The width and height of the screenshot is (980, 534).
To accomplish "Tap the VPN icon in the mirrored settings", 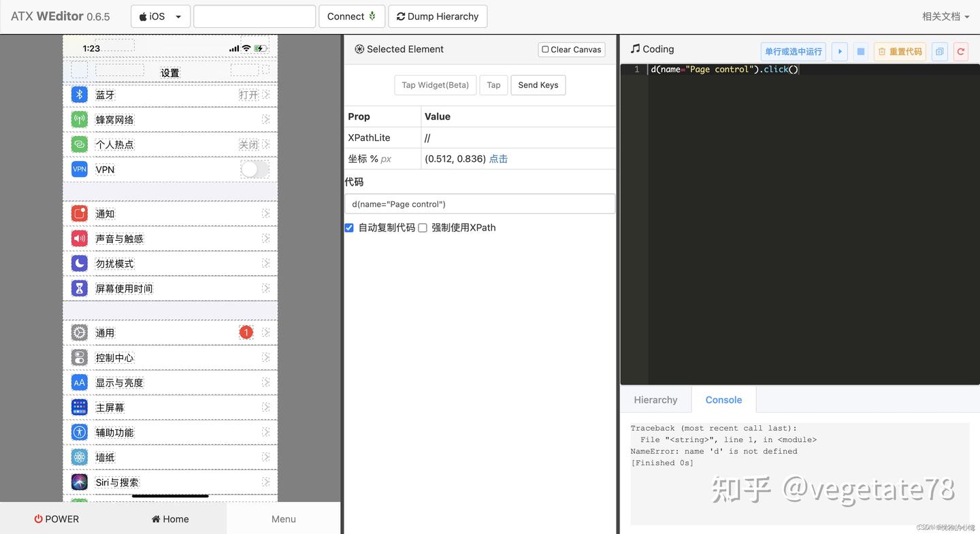I will click(79, 169).
